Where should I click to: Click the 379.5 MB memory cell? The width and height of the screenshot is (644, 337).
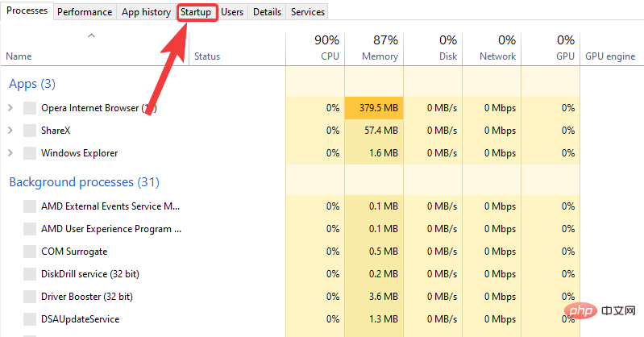tap(374, 108)
